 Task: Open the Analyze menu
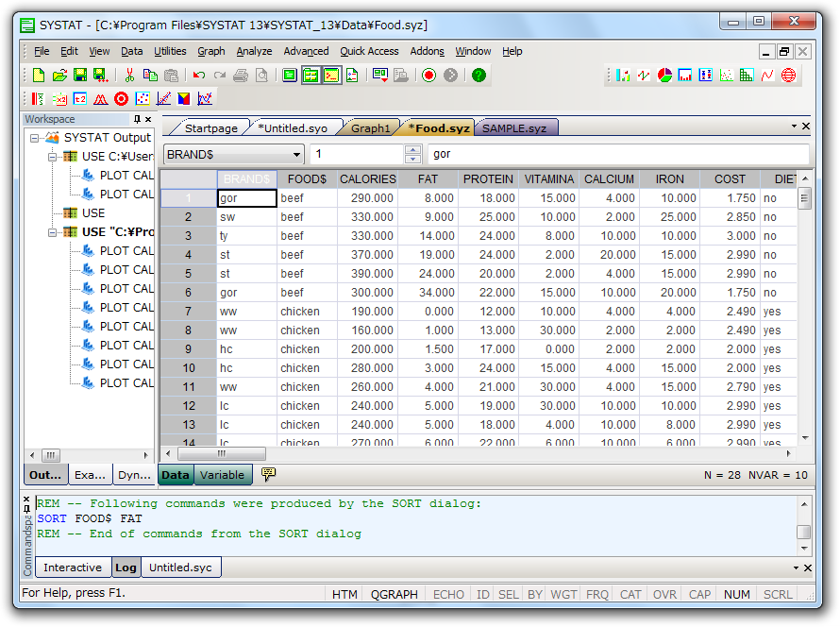(254, 51)
